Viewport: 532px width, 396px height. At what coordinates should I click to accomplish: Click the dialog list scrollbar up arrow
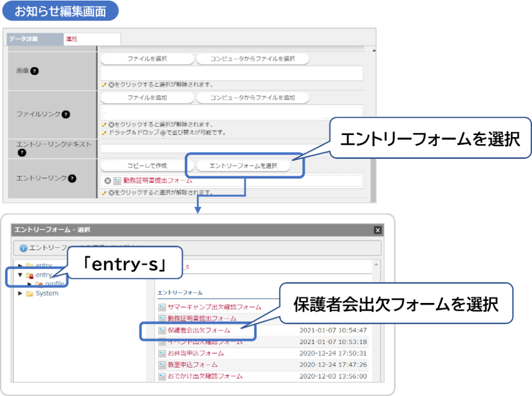pos(376,264)
